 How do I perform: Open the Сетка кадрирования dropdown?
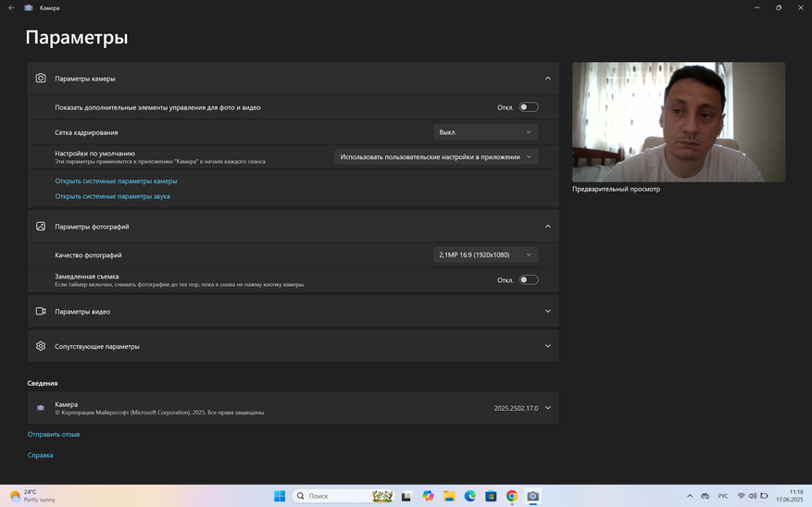click(x=485, y=132)
